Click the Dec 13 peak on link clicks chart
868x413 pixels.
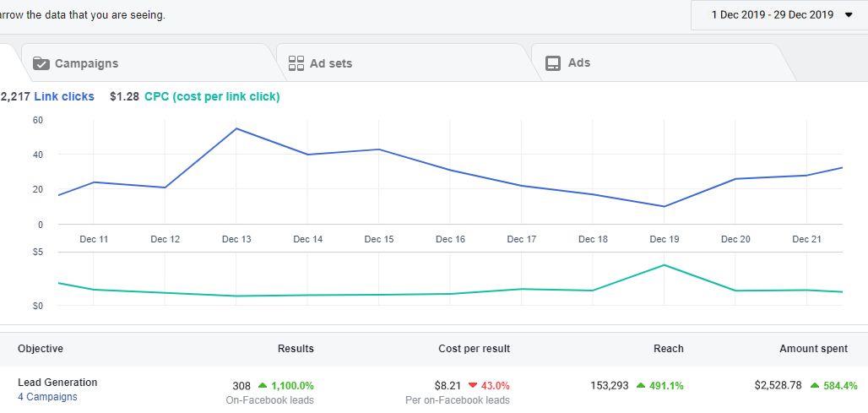(236, 128)
